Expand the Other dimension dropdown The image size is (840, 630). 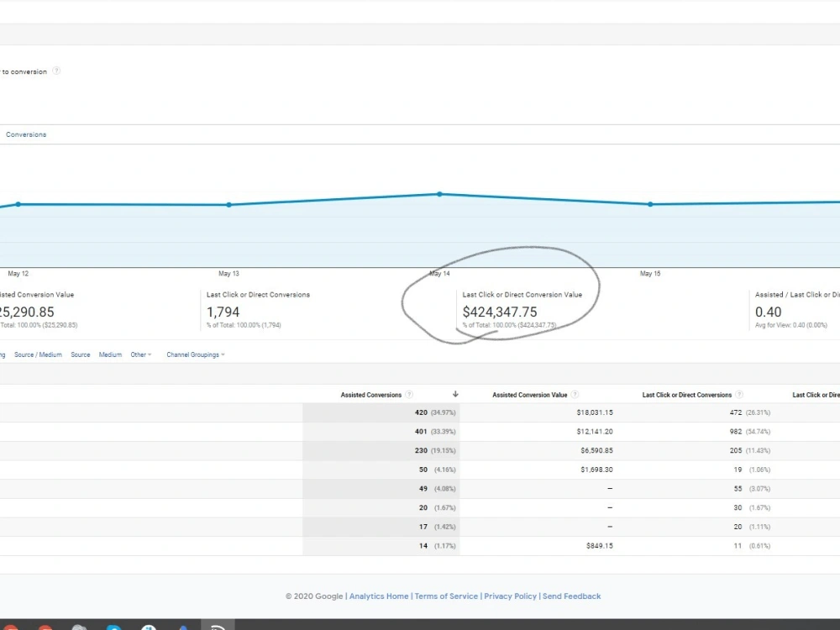141,354
